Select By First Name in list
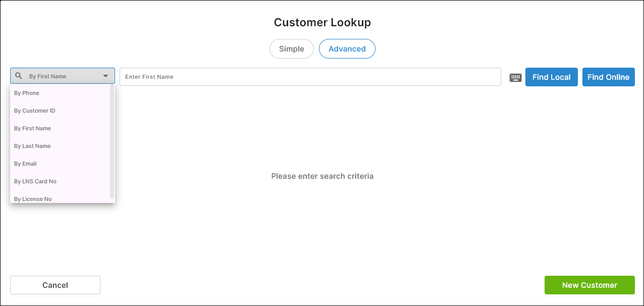Screen dimensions: 644x306 coord(60,128)
